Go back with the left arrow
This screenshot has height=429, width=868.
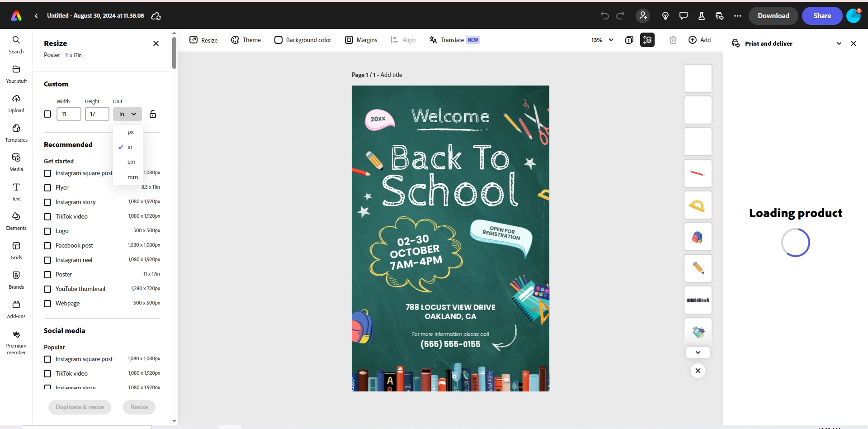[36, 16]
